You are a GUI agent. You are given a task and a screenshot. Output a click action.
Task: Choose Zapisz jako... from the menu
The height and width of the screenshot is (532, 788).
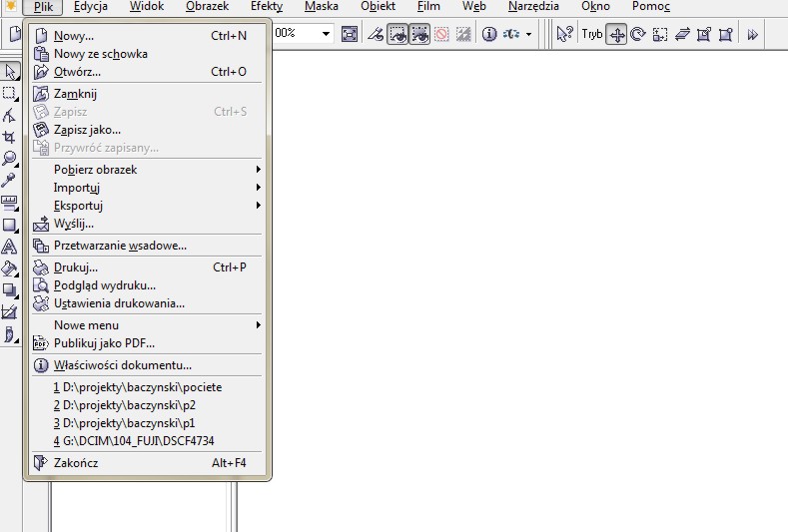pyautogui.click(x=87, y=130)
